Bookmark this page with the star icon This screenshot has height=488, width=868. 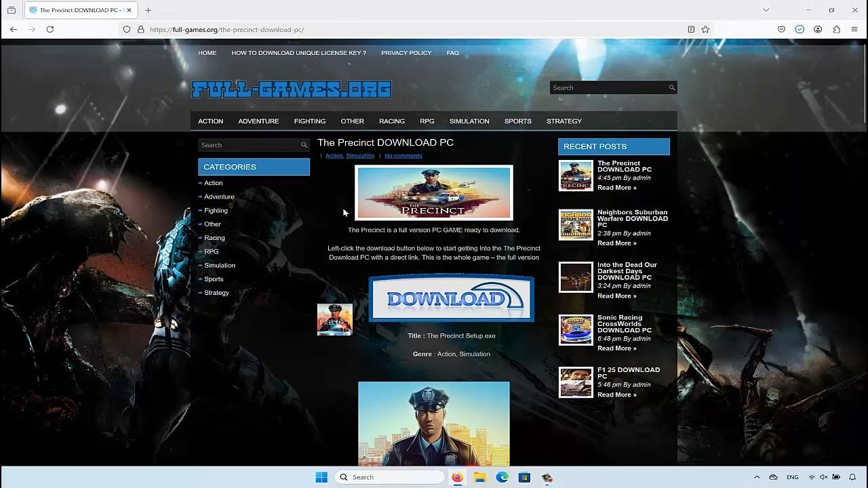705,29
